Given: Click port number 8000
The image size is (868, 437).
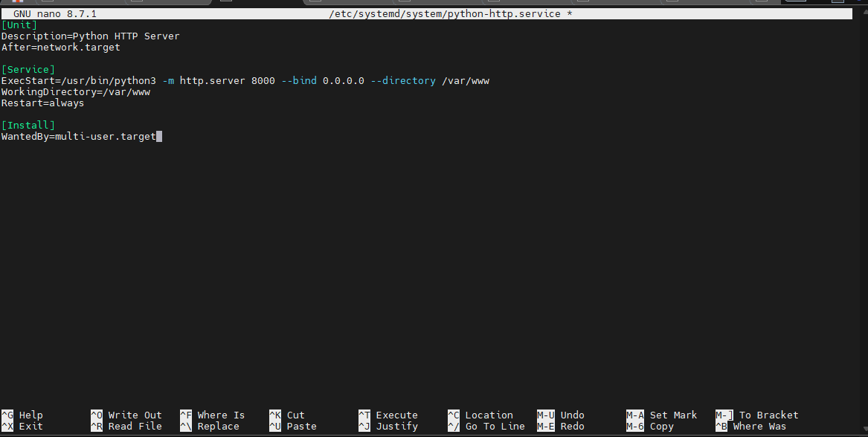Looking at the screenshot, I should click(263, 81).
